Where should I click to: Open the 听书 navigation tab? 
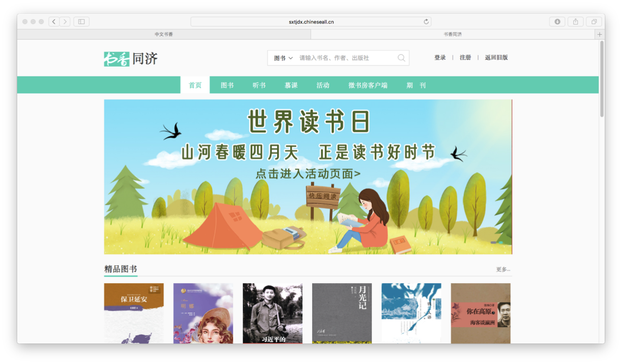click(x=259, y=85)
